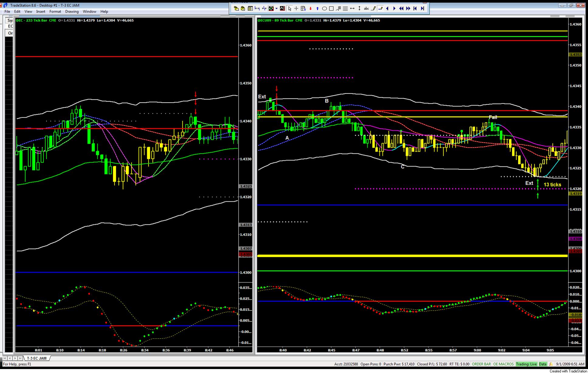Select the parallel horizontal lines tool
The height and width of the screenshot is (373, 588).
pyautogui.click(x=345, y=9)
